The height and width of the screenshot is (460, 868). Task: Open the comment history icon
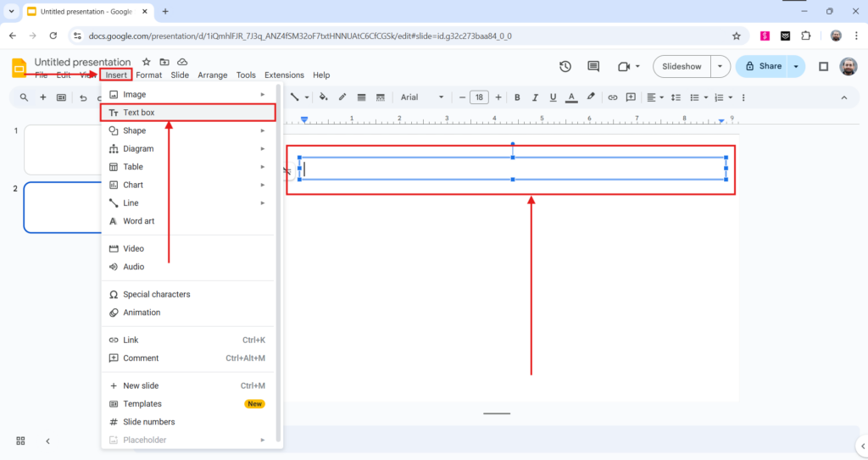coord(593,66)
